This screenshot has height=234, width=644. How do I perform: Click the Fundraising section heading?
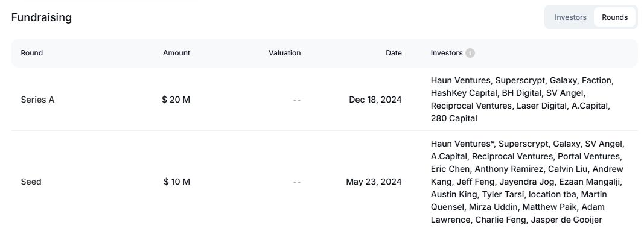click(42, 17)
